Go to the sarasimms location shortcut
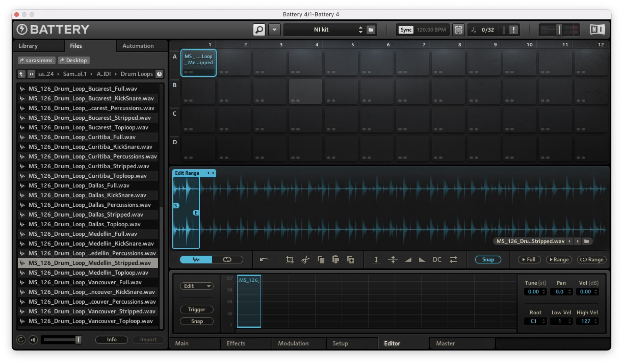 [x=36, y=60]
